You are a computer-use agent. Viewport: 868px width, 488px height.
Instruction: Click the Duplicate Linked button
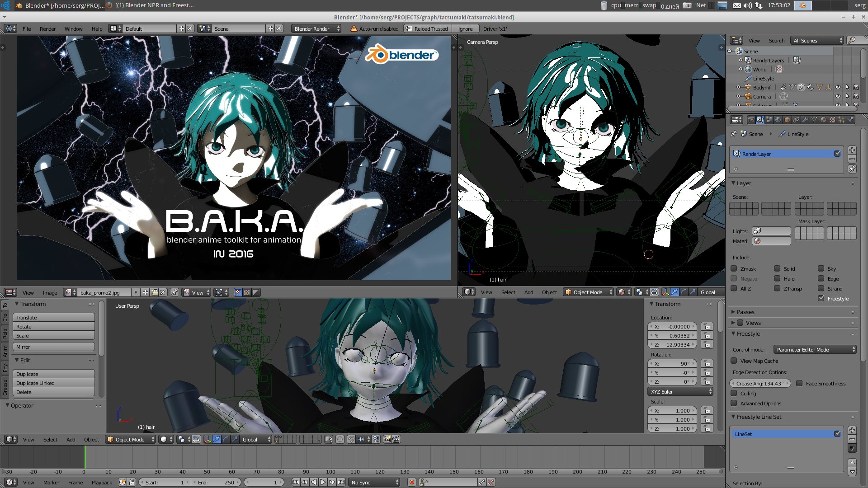click(x=54, y=383)
